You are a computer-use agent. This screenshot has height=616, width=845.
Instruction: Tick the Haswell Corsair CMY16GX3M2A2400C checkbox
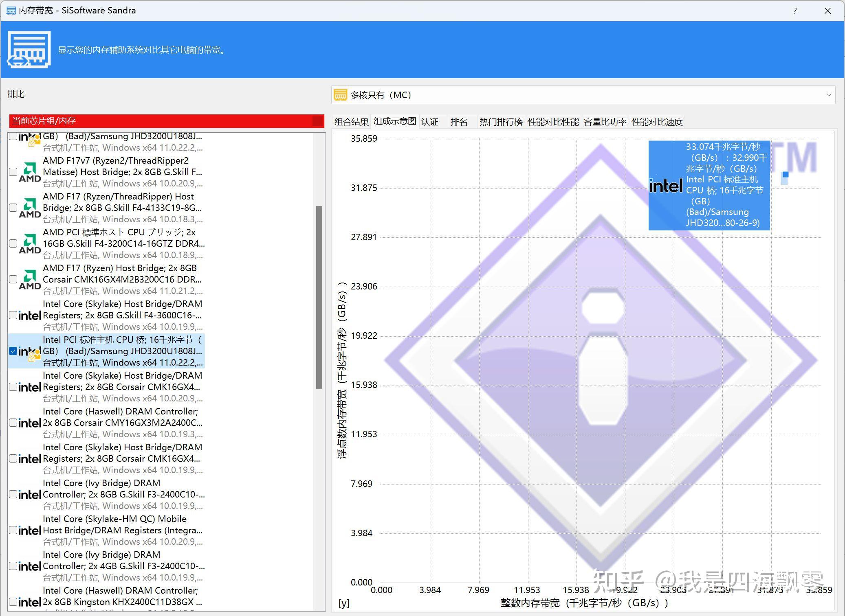[13, 423]
